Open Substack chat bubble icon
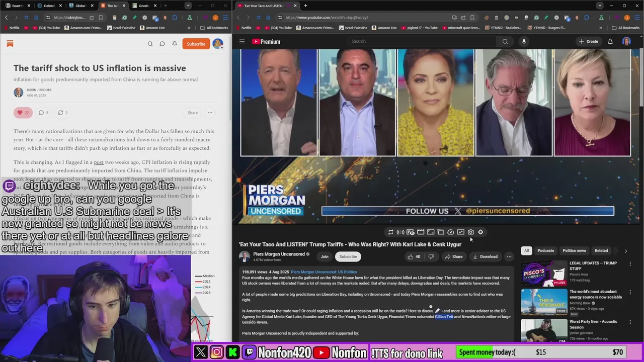 (x=162, y=44)
